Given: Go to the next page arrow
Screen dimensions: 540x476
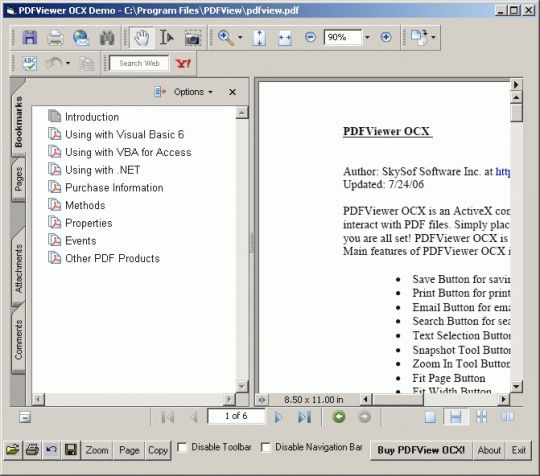Looking at the screenshot, I should [x=278, y=417].
